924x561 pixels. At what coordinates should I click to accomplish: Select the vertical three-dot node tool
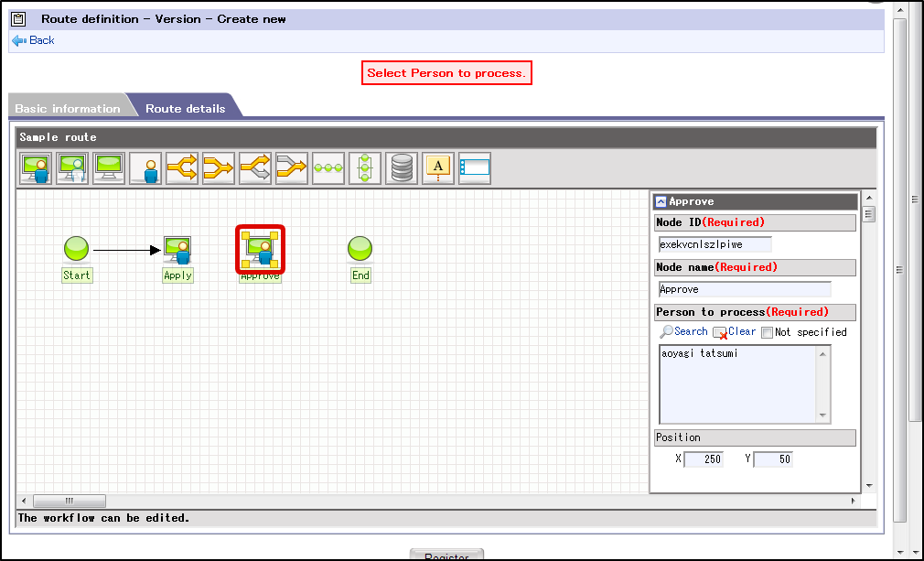(x=365, y=168)
